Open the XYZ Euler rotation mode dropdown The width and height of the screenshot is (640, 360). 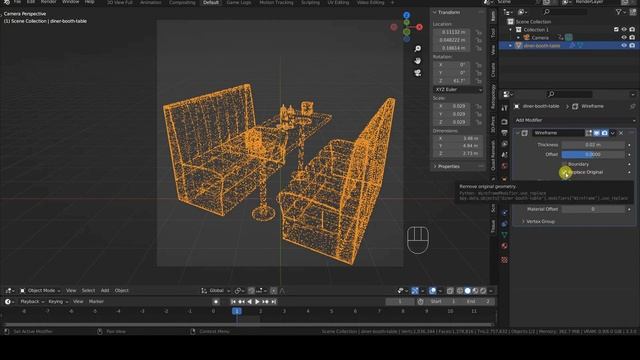(458, 89)
